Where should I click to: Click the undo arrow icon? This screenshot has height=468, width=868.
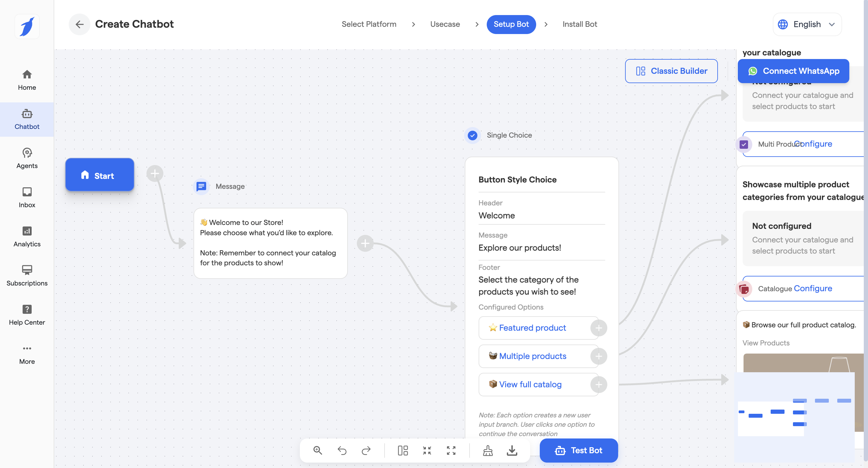point(342,450)
